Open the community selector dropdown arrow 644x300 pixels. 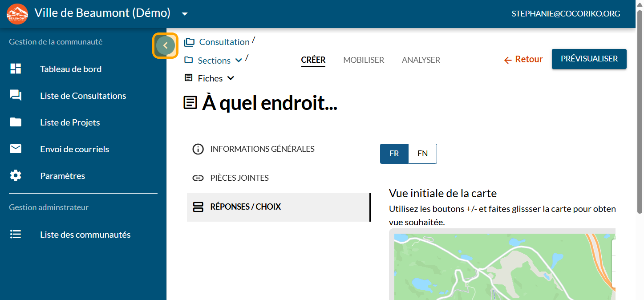pyautogui.click(x=185, y=14)
